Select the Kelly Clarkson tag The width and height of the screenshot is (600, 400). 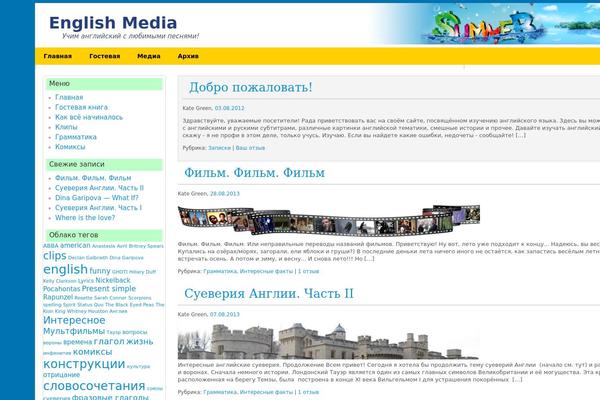tap(60, 281)
